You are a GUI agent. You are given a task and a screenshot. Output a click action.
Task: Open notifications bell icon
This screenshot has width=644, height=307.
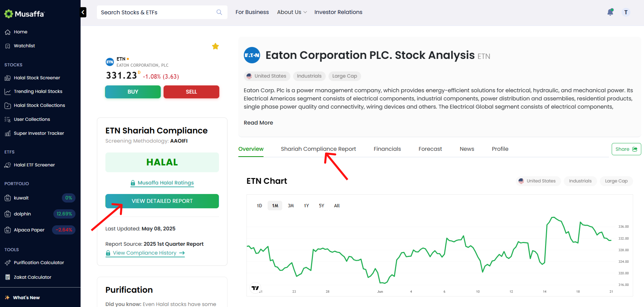pos(610,12)
